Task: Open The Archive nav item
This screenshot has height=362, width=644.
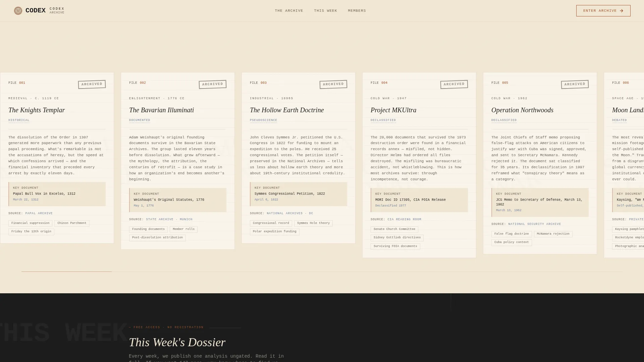Action: [289, 11]
